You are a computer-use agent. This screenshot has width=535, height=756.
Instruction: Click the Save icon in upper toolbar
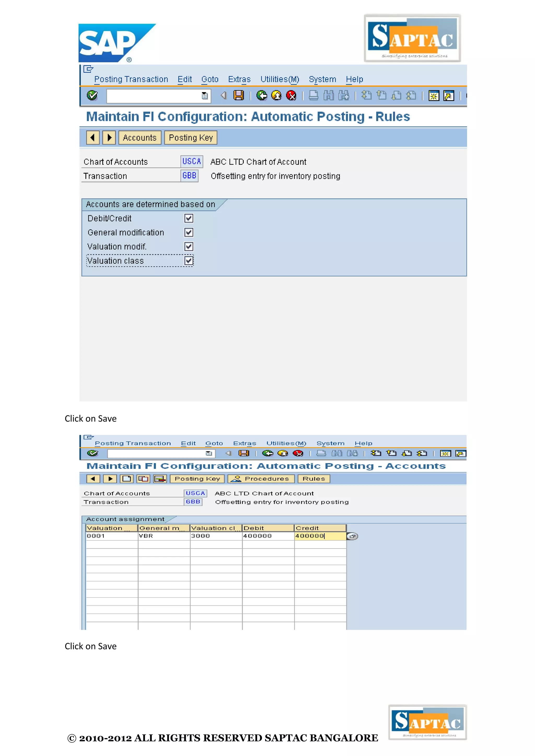[x=239, y=96]
